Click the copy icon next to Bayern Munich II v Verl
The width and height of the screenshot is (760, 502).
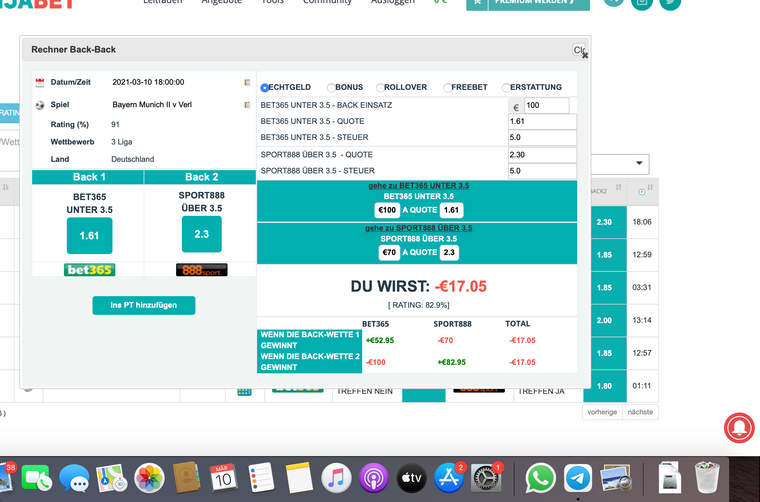(x=247, y=105)
